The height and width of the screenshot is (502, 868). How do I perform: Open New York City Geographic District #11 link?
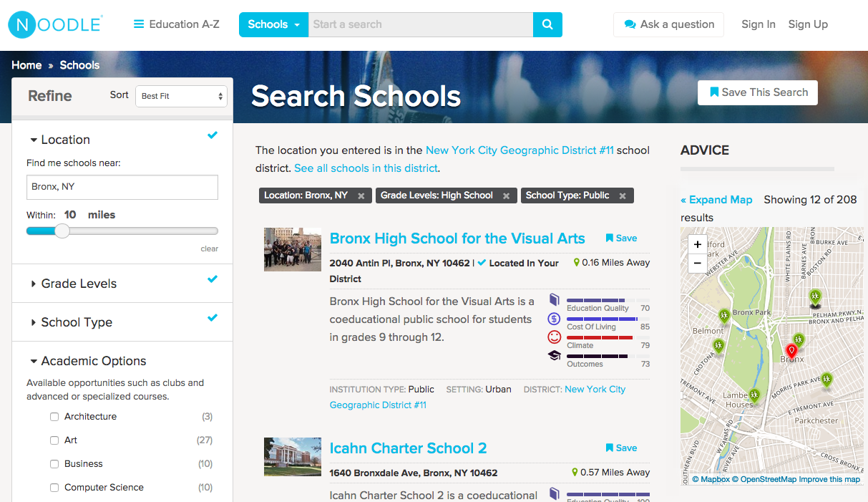(x=520, y=150)
